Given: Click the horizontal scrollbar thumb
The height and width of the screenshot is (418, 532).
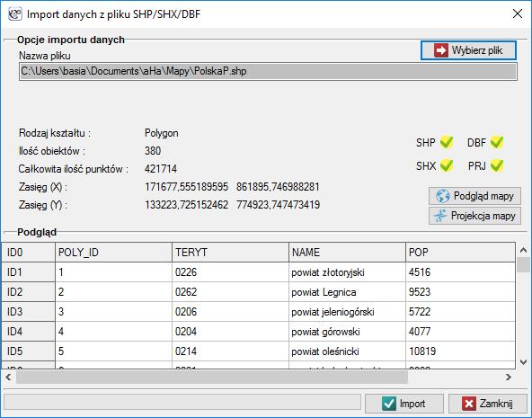Looking at the screenshot, I should tap(212, 377).
